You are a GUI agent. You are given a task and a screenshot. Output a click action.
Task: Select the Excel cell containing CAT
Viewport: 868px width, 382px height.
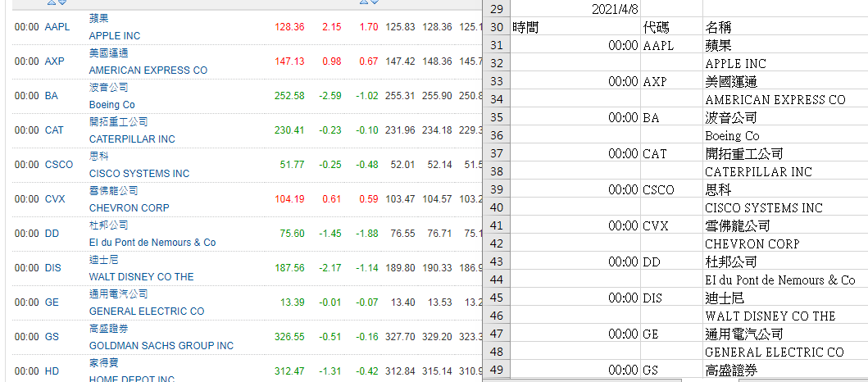click(x=671, y=153)
